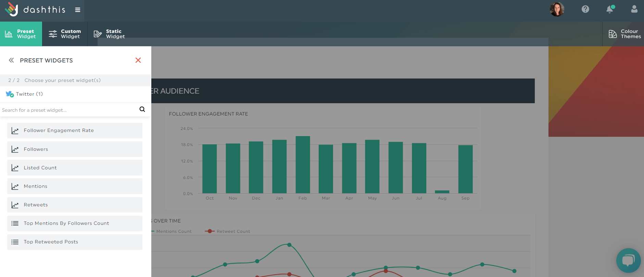Go back using double chevron icon
The width and height of the screenshot is (644, 277).
pyautogui.click(x=11, y=60)
